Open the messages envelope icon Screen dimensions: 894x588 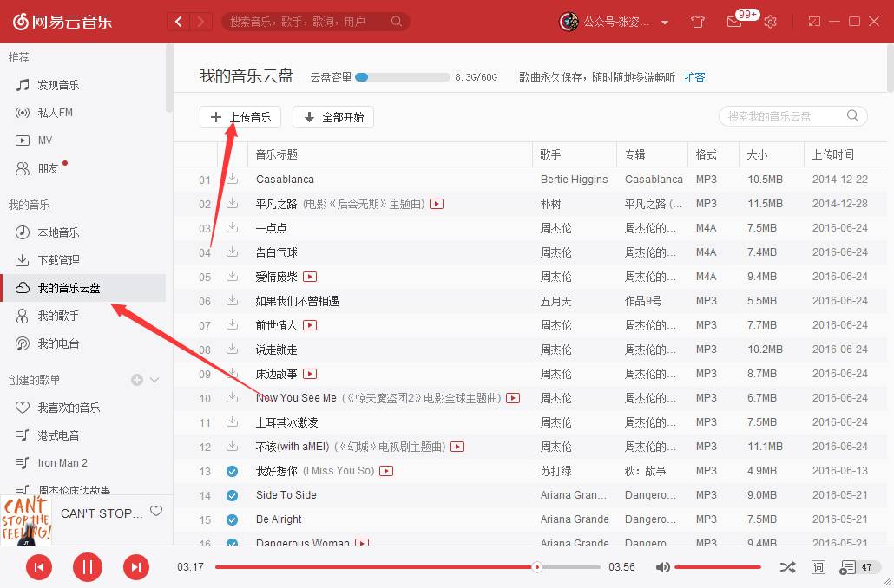[734, 22]
